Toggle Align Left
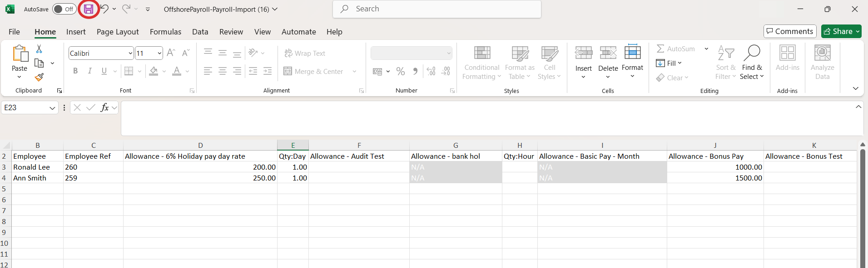The width and height of the screenshot is (868, 268). coord(208,71)
